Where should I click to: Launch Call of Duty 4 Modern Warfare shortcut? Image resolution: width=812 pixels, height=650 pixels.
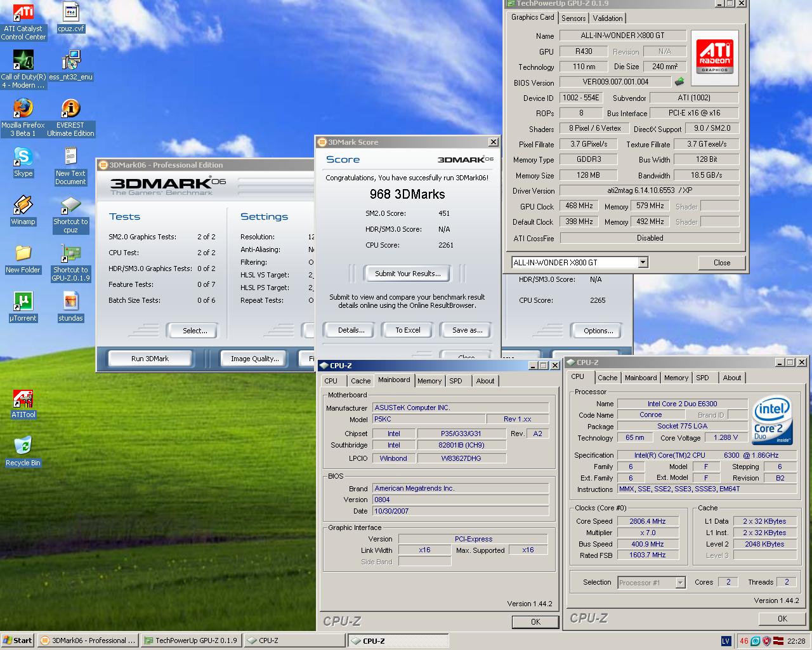23,70
